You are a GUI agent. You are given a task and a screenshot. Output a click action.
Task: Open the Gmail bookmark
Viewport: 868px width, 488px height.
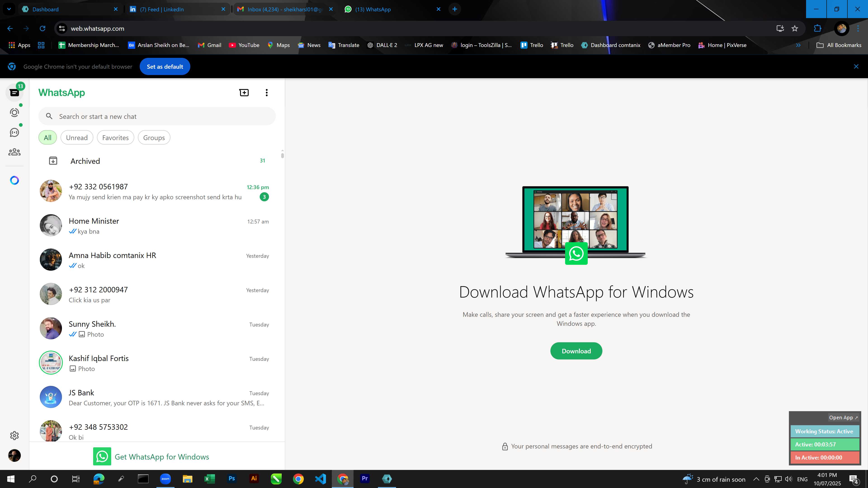[x=209, y=45]
